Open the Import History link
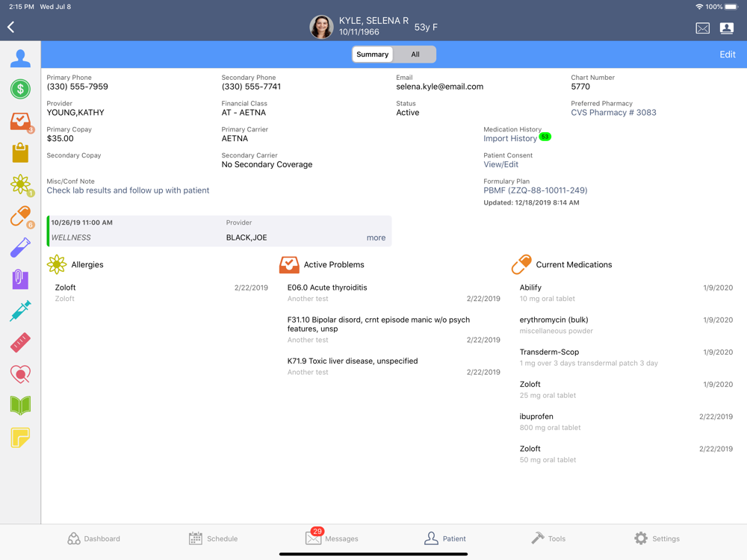 click(x=509, y=139)
